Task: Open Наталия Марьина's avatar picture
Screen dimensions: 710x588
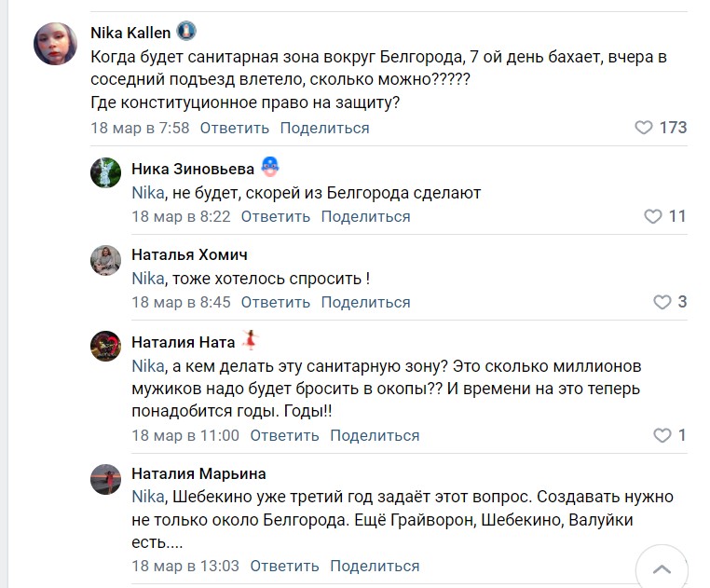Action: coord(105,478)
